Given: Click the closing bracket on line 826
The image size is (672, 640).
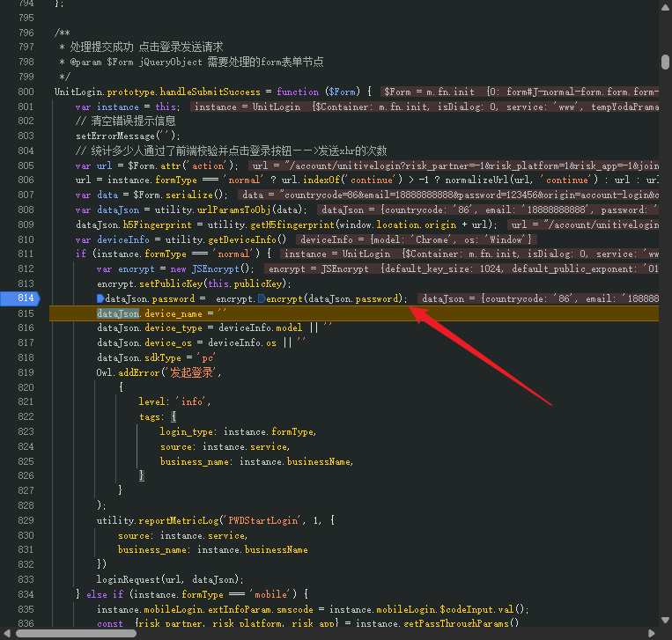Looking at the screenshot, I should [142, 475].
